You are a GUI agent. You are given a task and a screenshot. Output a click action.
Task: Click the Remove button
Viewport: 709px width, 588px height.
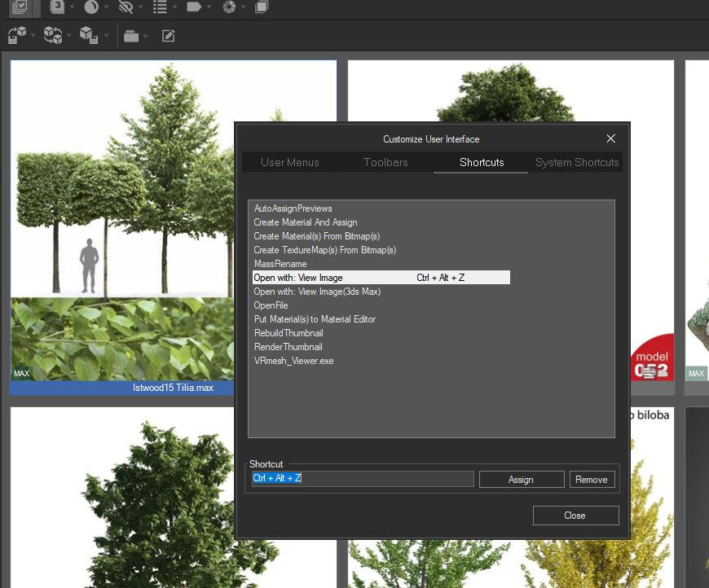(592, 480)
